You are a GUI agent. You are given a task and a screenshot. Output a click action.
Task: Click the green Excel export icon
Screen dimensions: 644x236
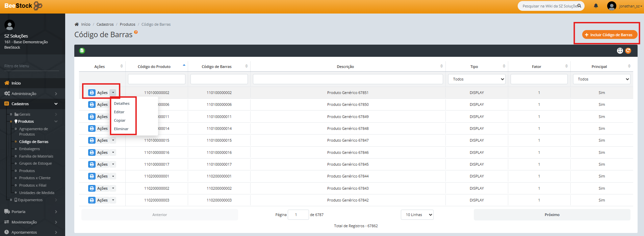(x=82, y=51)
